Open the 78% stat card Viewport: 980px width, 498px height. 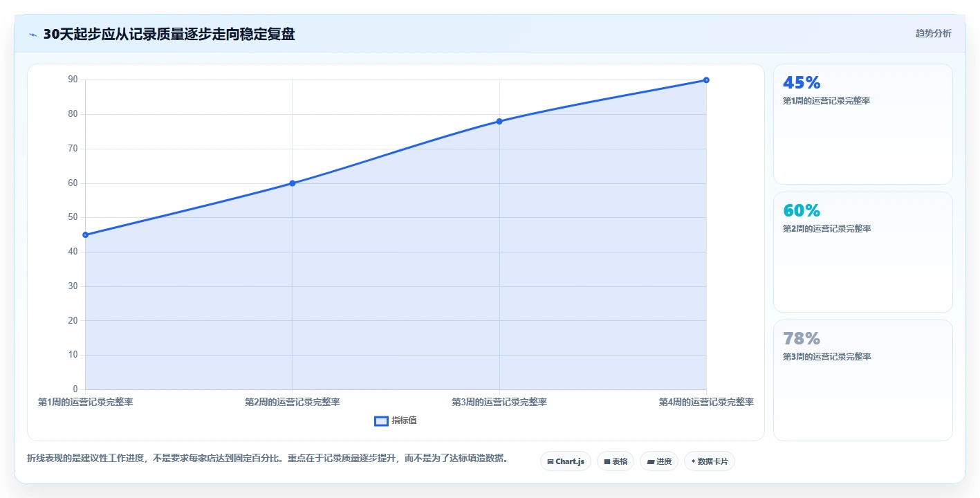coord(862,380)
